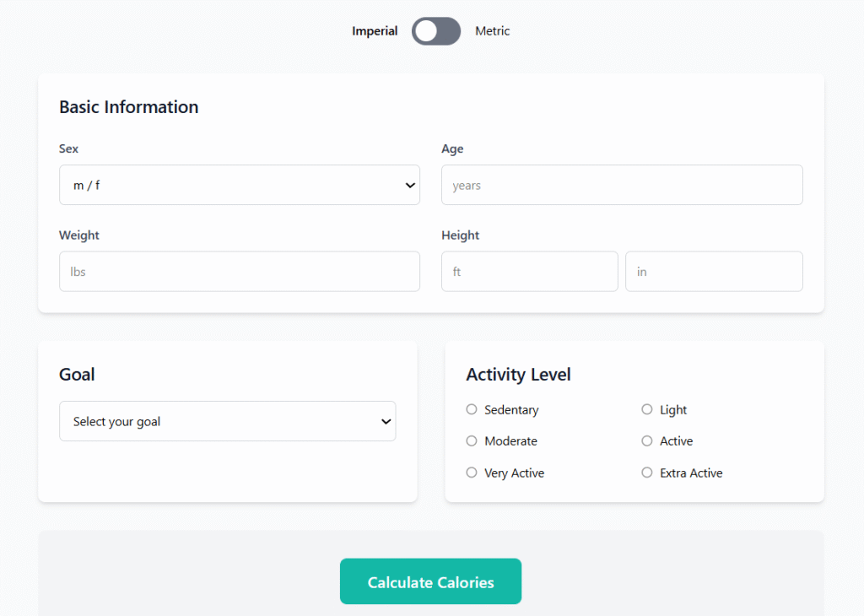
Task: Select the Sedentary activity level
Action: point(472,409)
